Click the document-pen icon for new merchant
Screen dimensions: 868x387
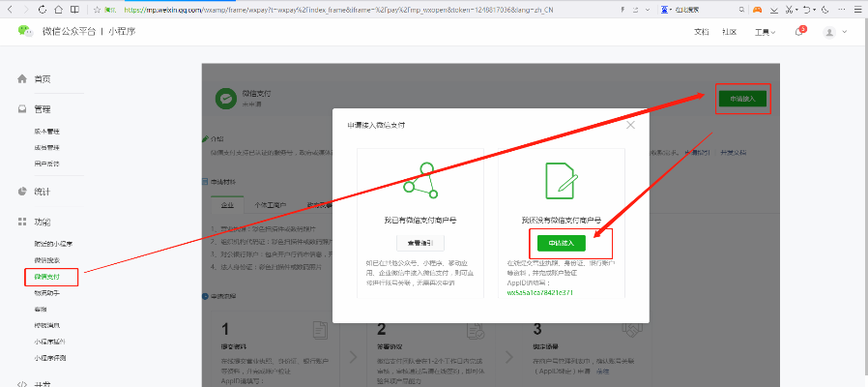562,181
